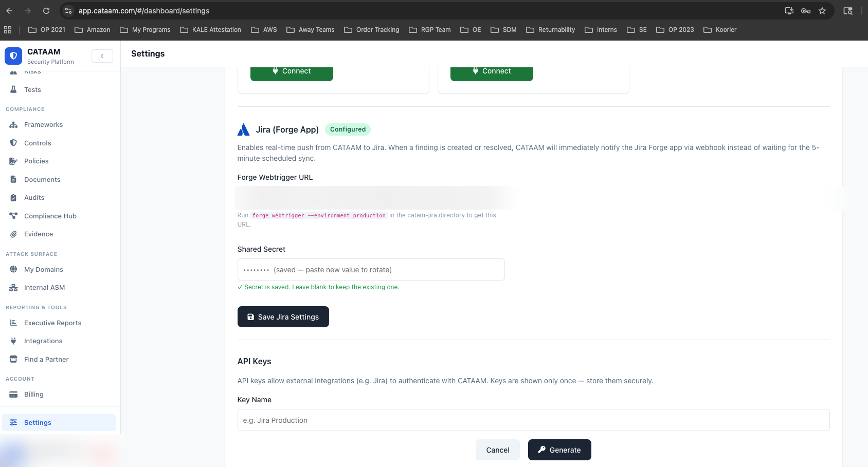Cancel API key creation

pos(498,450)
